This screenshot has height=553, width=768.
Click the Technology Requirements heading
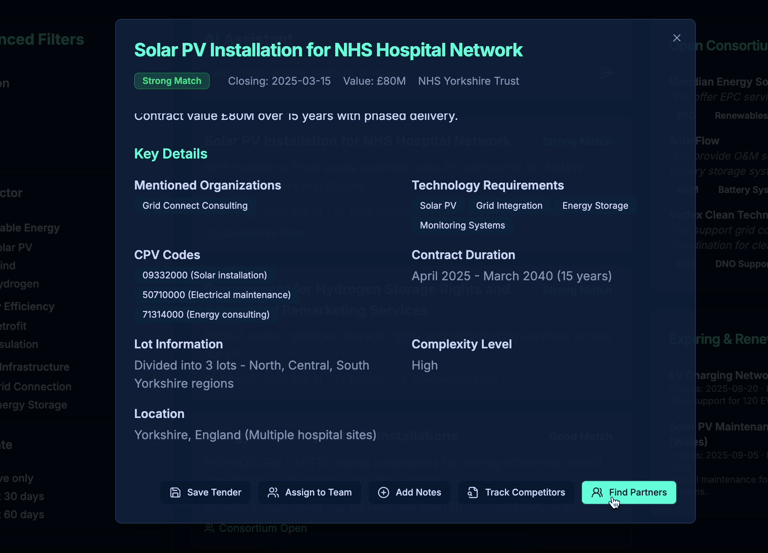tap(487, 185)
